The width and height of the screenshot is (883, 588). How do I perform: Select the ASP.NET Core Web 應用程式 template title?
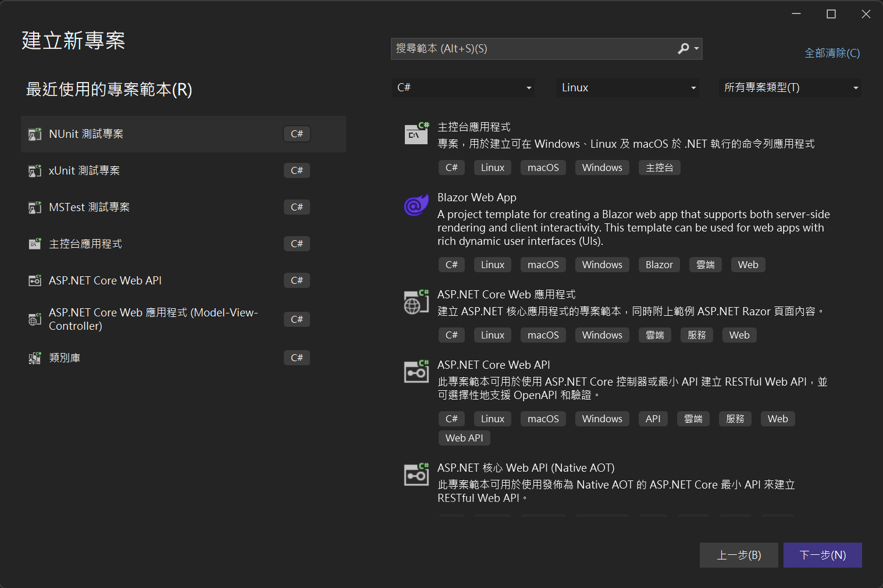tap(507, 295)
